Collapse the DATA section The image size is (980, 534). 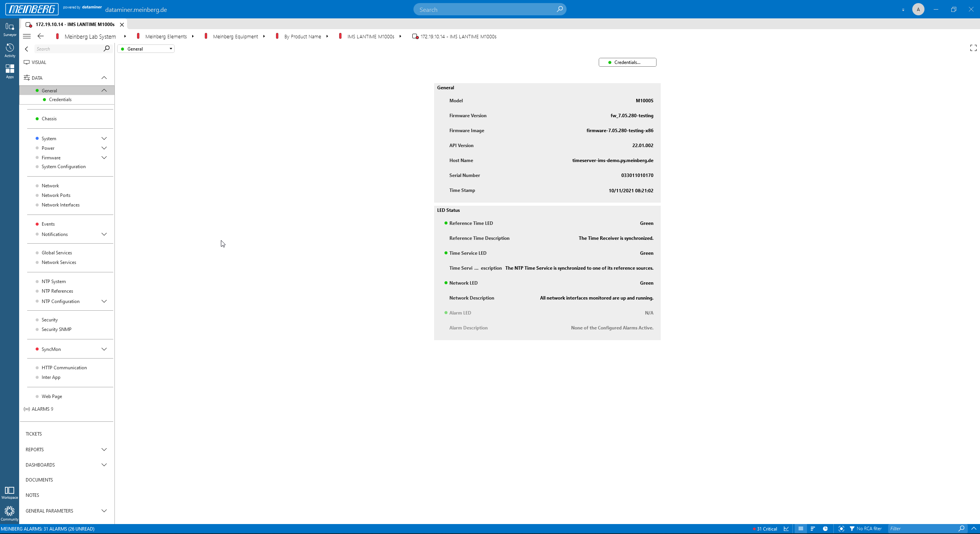(x=104, y=78)
